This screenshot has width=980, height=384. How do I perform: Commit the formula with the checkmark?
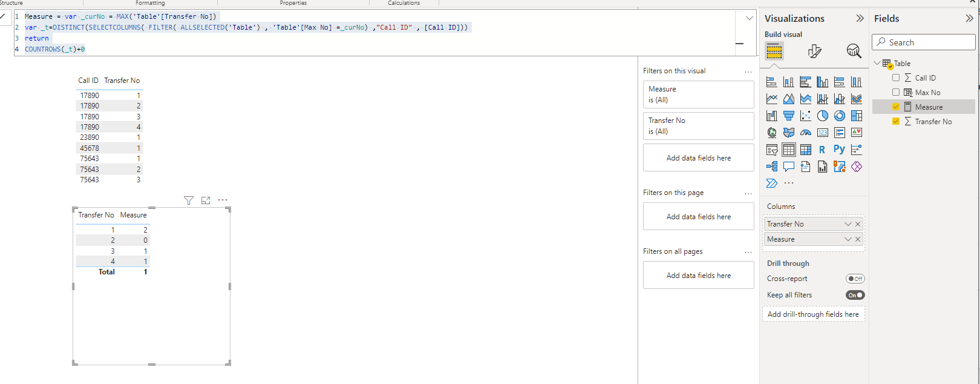pyautogui.click(x=3, y=17)
